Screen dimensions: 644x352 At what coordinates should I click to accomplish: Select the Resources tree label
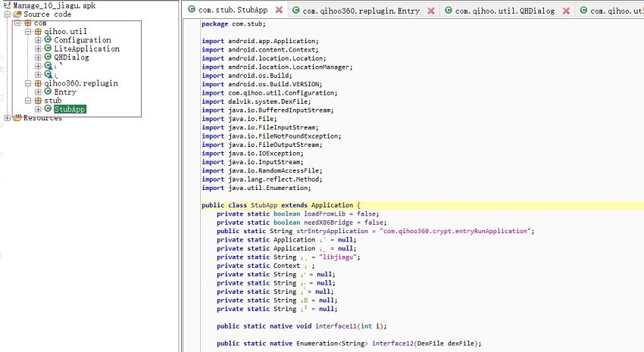[42, 118]
